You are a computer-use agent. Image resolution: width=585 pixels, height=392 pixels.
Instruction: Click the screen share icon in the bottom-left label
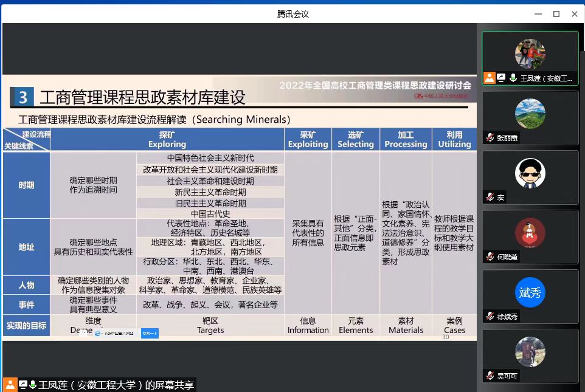[22, 385]
